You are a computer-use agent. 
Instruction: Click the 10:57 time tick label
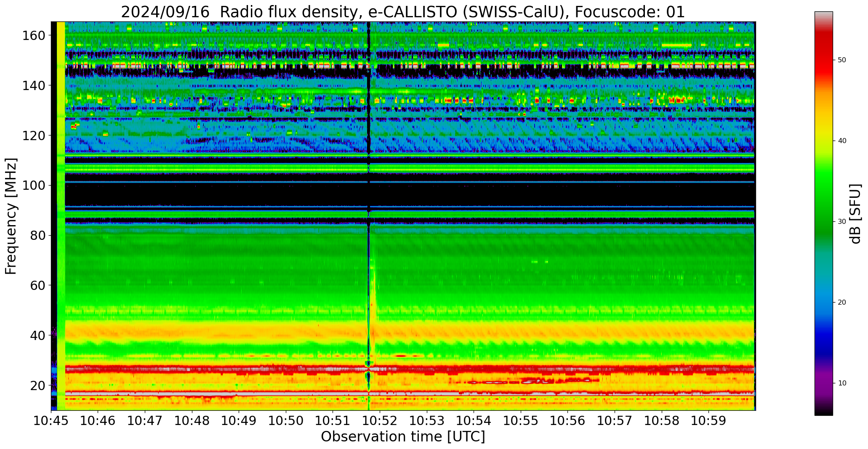(615, 420)
